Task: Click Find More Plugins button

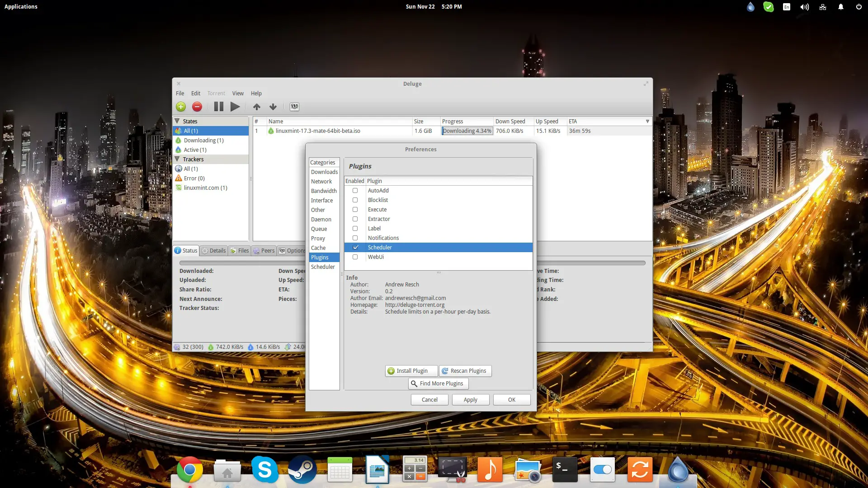Action: pos(438,383)
